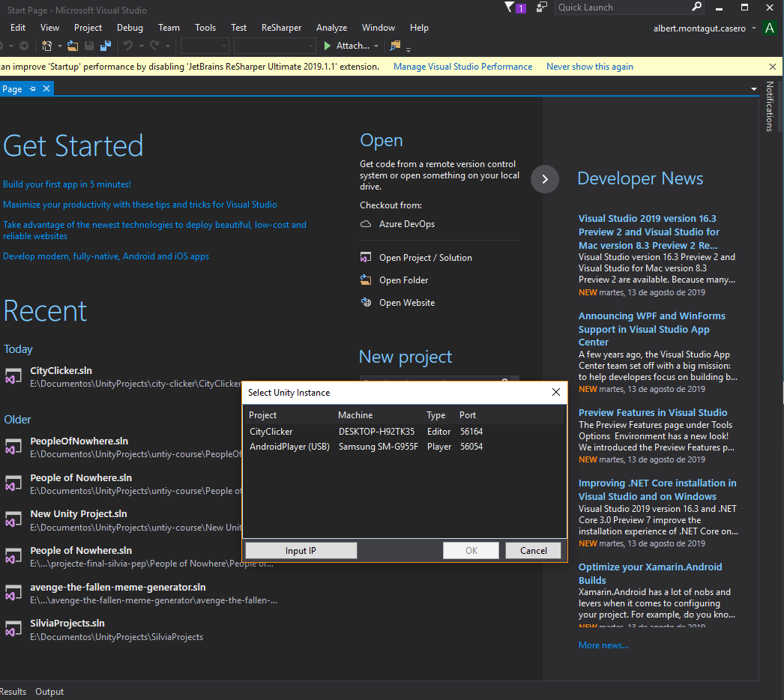Click Never show this again link
This screenshot has width=784, height=700.
[x=590, y=67]
